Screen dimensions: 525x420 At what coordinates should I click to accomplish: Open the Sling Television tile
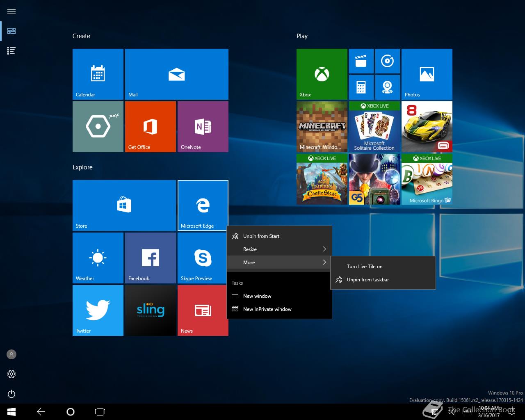(151, 310)
